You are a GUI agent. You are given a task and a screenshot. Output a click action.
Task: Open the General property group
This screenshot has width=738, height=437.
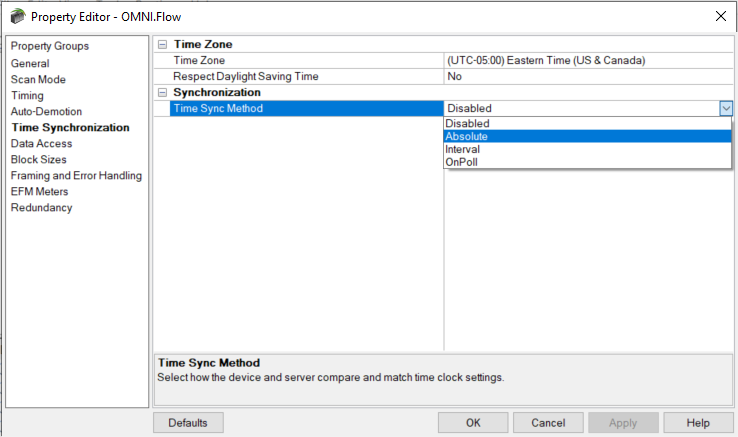(30, 64)
